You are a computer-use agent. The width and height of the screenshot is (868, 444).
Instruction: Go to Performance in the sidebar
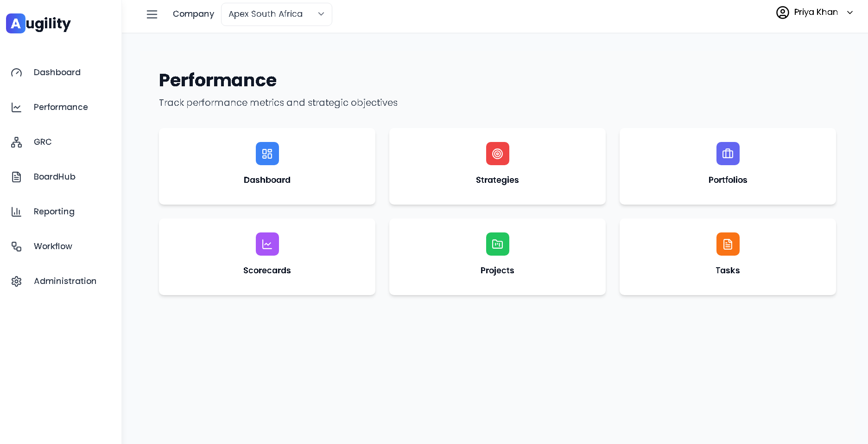(61, 107)
